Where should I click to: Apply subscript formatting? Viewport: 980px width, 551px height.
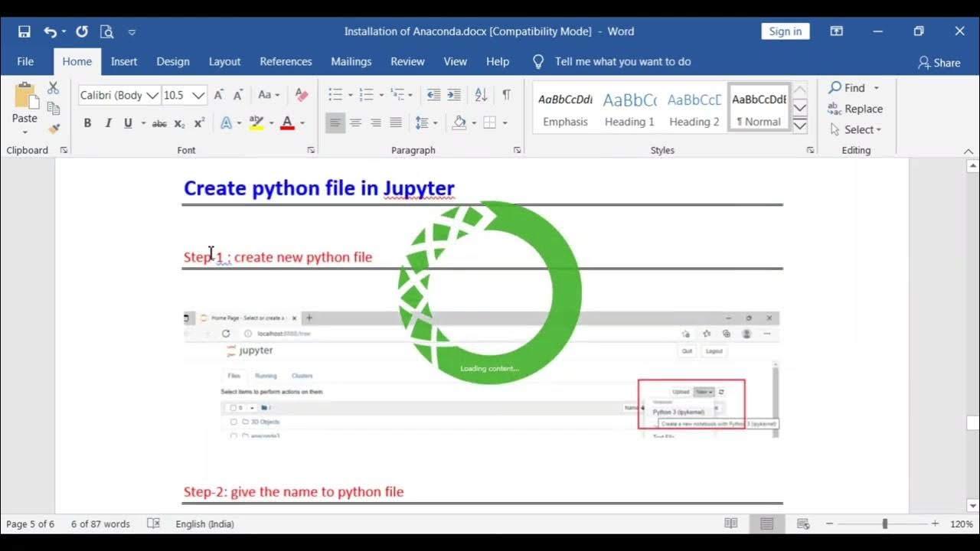click(179, 123)
